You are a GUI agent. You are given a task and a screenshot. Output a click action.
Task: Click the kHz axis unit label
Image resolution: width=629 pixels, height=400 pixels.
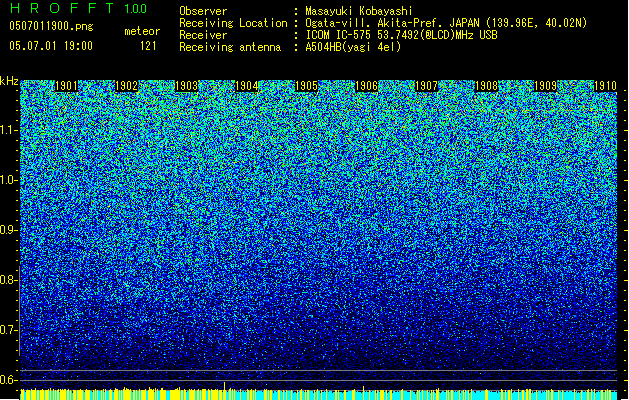click(x=9, y=81)
